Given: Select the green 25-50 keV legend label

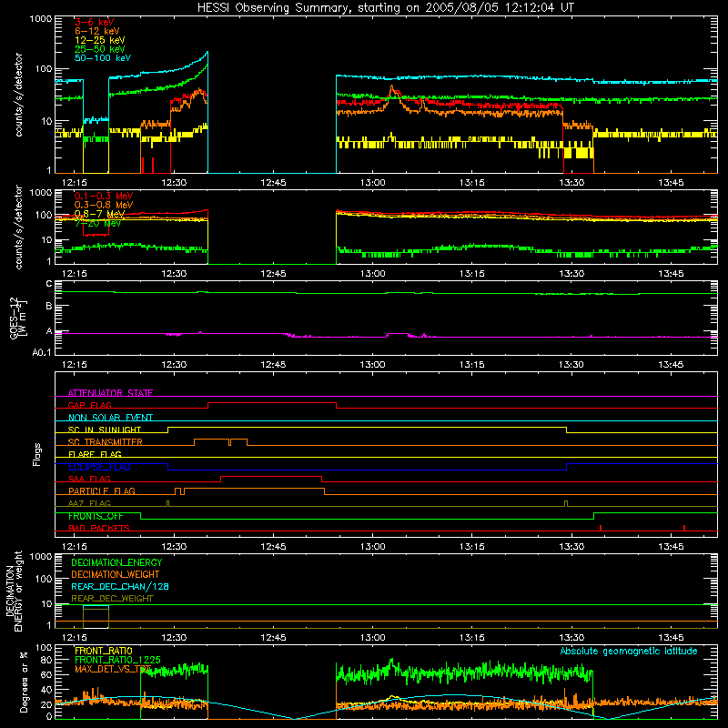Looking at the screenshot, I should pos(100,49).
